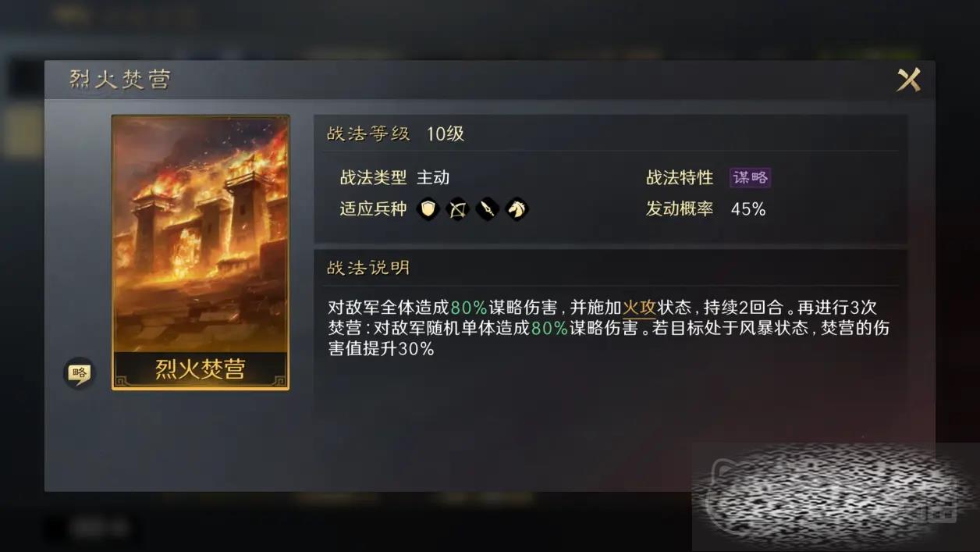The width and height of the screenshot is (980, 552).
Task: Select the shield troop type icon
Action: pyautogui.click(x=428, y=208)
